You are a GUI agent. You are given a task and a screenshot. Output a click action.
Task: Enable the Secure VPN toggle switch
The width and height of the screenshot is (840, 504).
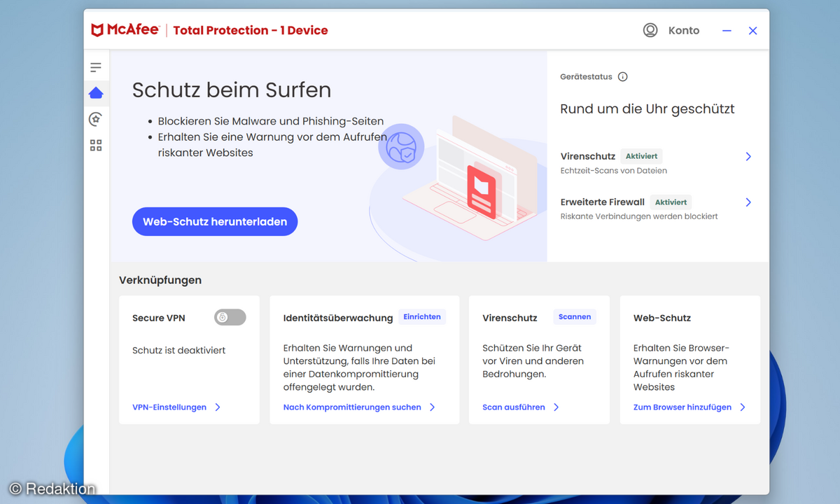(x=230, y=317)
